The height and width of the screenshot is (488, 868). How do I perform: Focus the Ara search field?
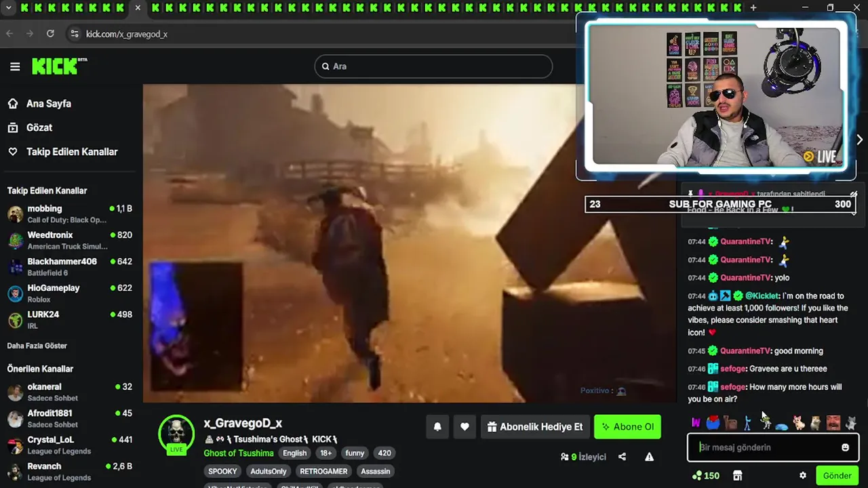tap(433, 66)
